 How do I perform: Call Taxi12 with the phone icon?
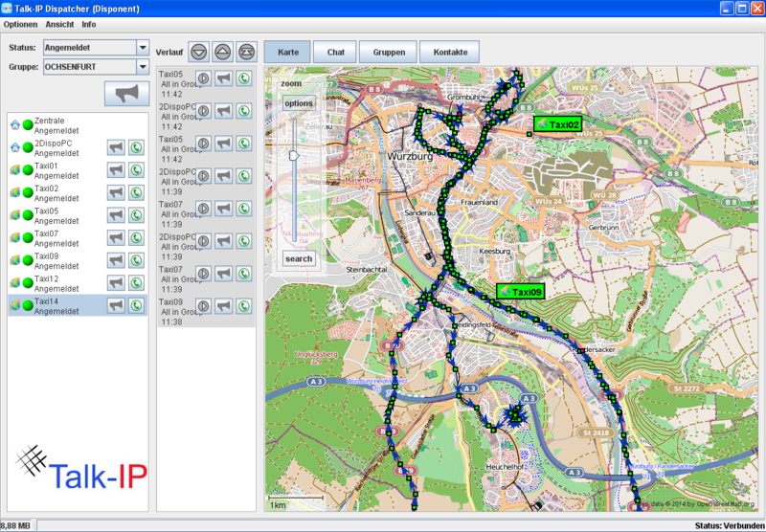coord(136,282)
